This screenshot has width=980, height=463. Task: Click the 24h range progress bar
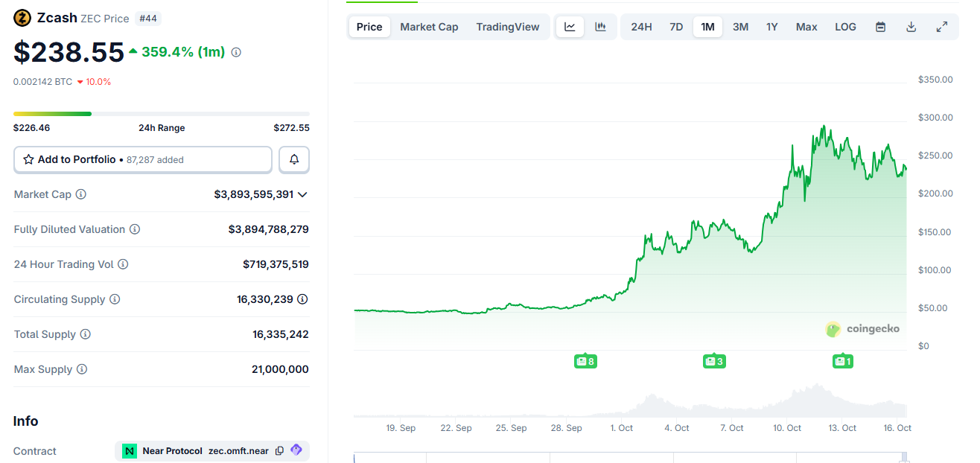point(162,113)
